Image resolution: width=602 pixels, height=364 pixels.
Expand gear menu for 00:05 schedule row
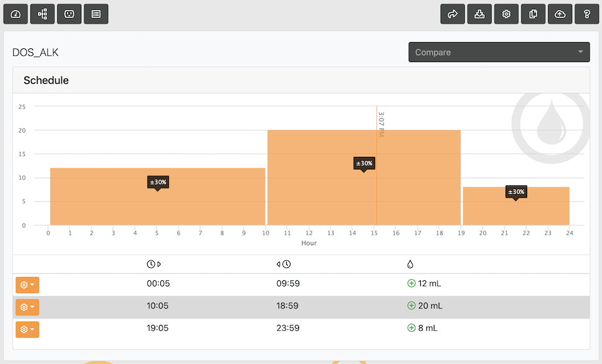[27, 285]
